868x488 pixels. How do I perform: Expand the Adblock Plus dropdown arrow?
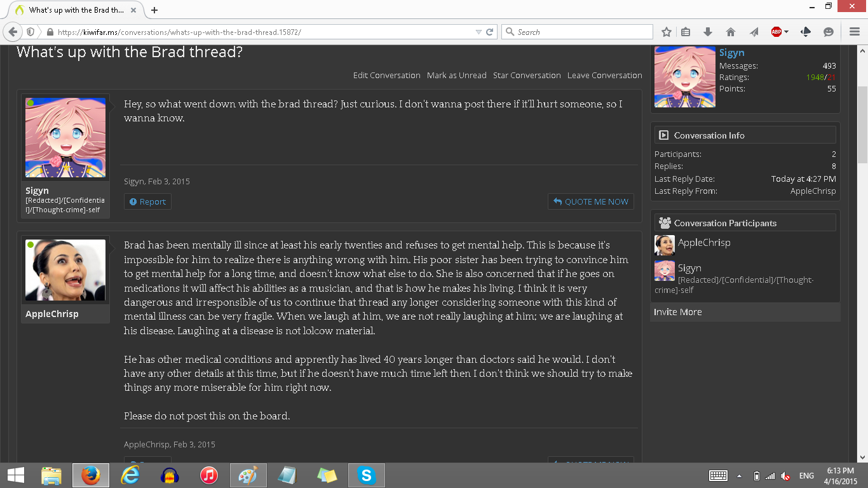tap(787, 32)
